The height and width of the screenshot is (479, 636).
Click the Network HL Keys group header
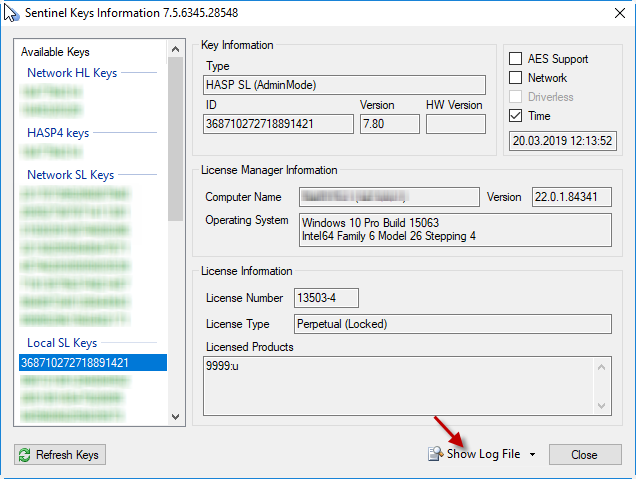(x=72, y=73)
